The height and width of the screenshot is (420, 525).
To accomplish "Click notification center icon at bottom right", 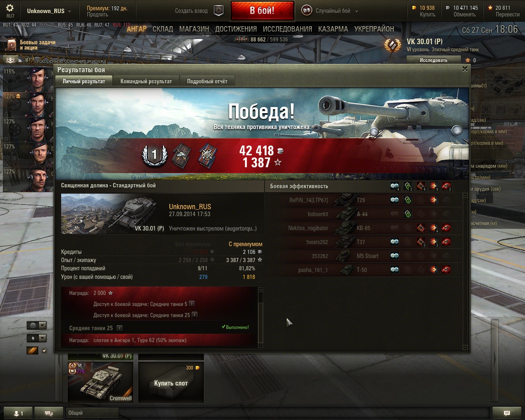I will pyautogui.click(x=507, y=413).
